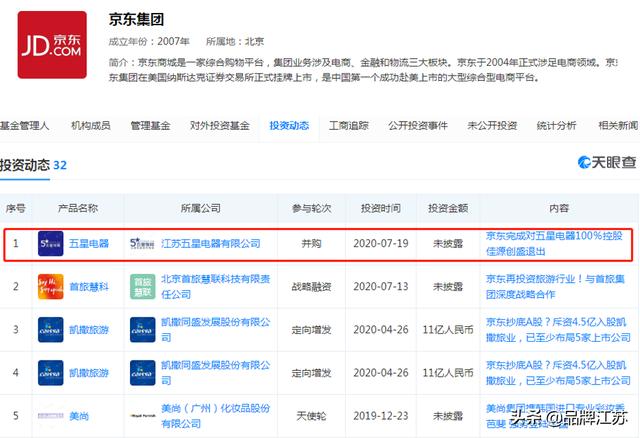This screenshot has width=640, height=438.
Task: Open the 美尚（广州）化妆品股份有限公司 link
Action: click(x=216, y=416)
